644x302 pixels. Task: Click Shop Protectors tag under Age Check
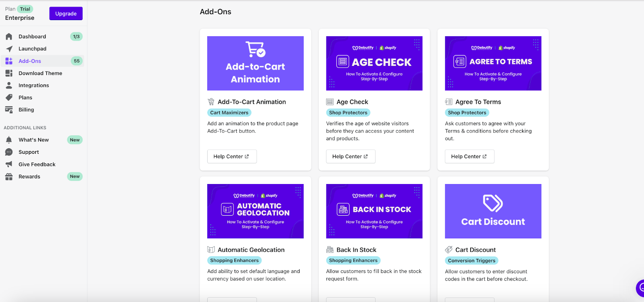[x=348, y=113]
